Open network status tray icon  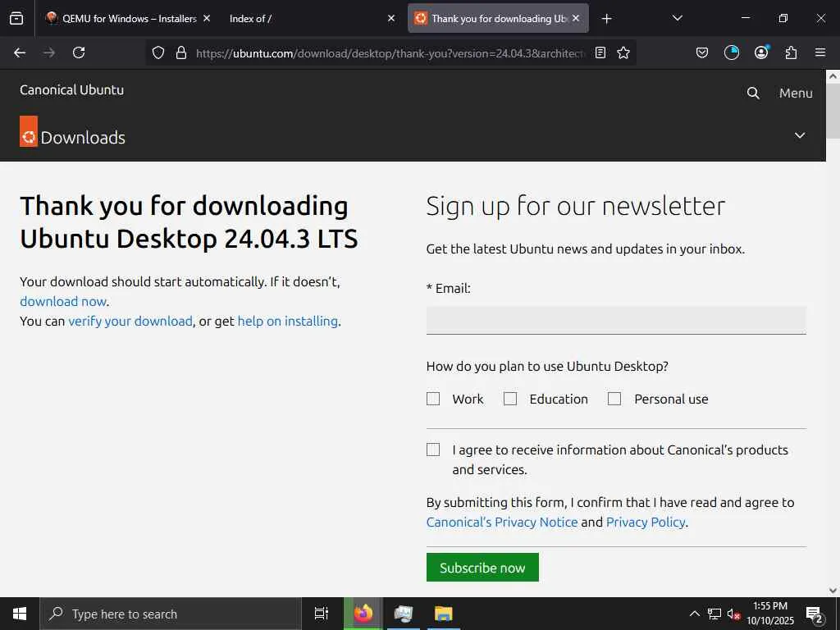(714, 614)
